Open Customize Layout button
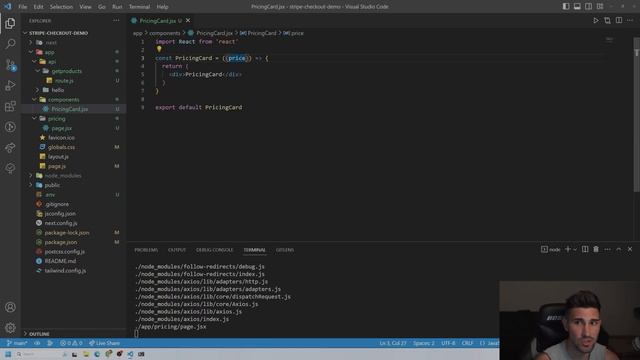 pyautogui.click(x=600, y=7)
